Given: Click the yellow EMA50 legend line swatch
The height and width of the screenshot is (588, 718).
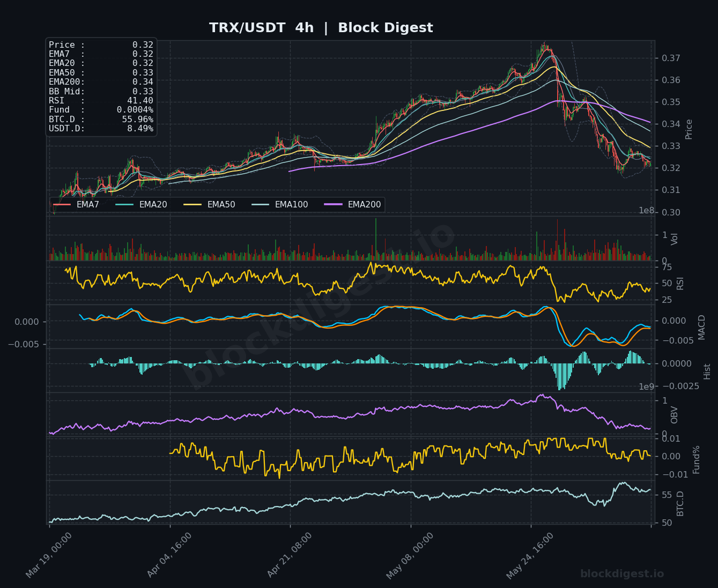Looking at the screenshot, I should click(193, 205).
